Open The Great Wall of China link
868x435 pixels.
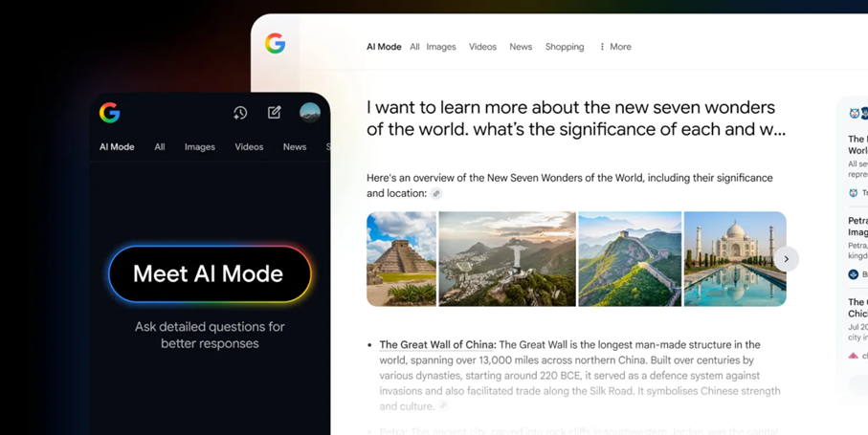[x=437, y=345]
